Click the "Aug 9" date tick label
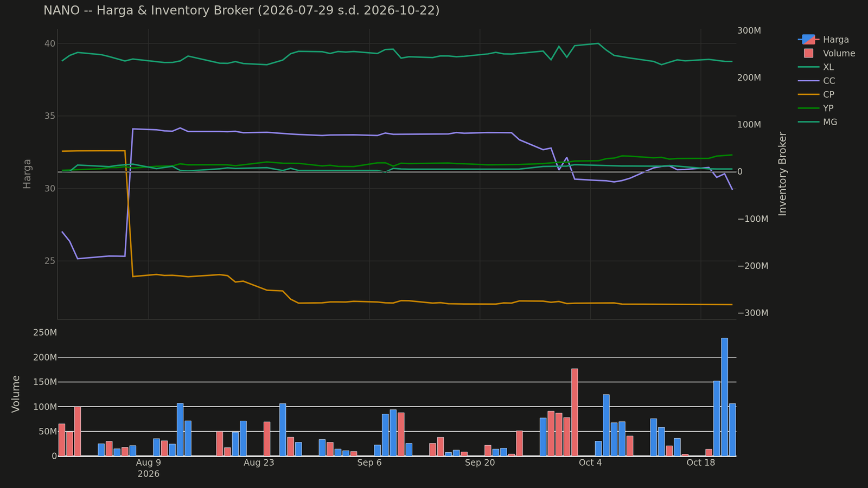The width and height of the screenshot is (868, 488). click(149, 463)
